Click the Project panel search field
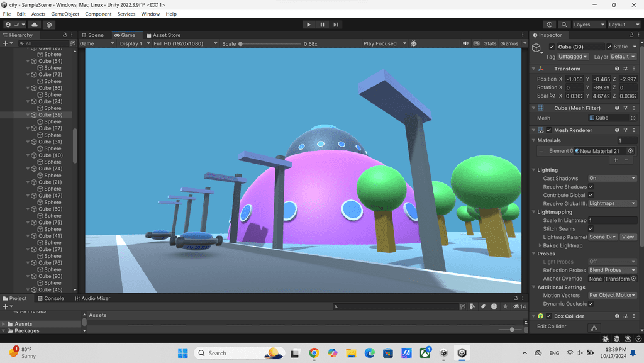Viewport: 644px width, 363px height. pos(396,306)
